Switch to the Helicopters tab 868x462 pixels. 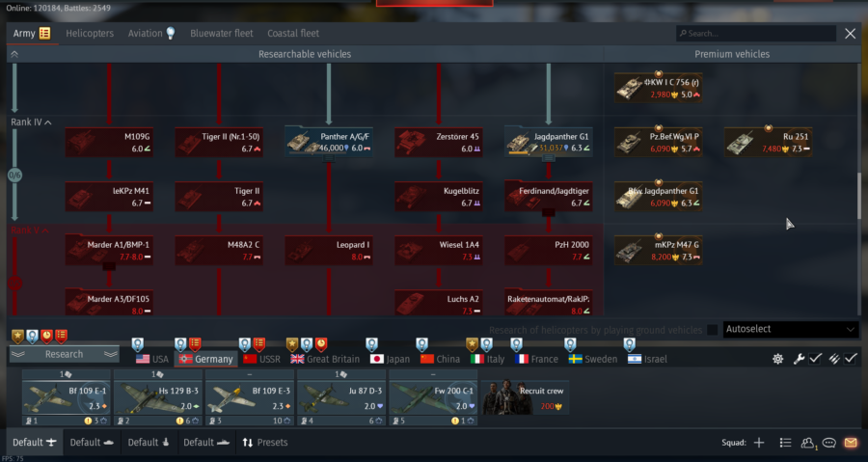(89, 34)
